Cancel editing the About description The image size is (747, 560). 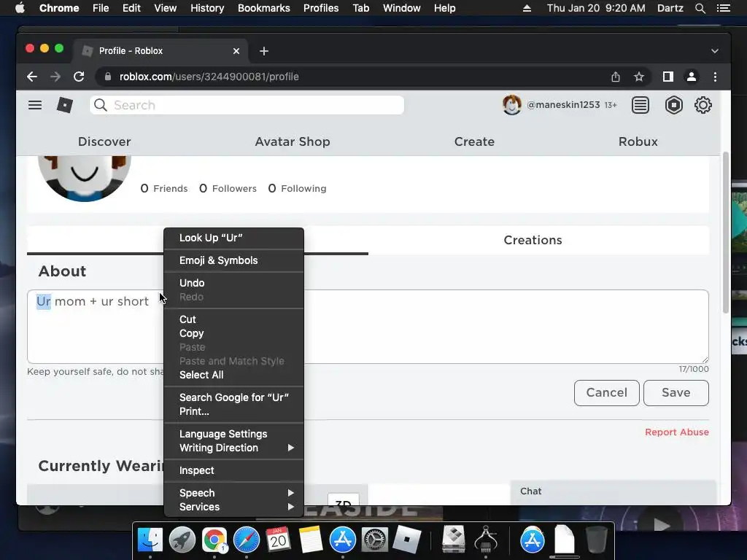pos(606,393)
